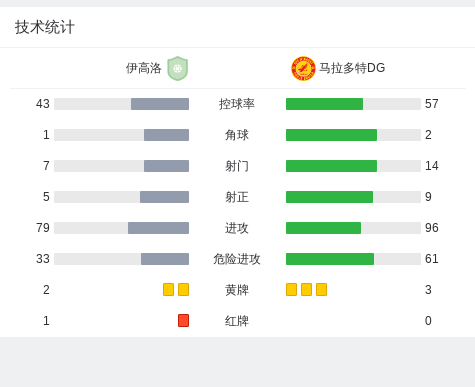Click 马拉多特DG's first yellow card icon
Viewport: 475px width, 387px height.
[291, 289]
